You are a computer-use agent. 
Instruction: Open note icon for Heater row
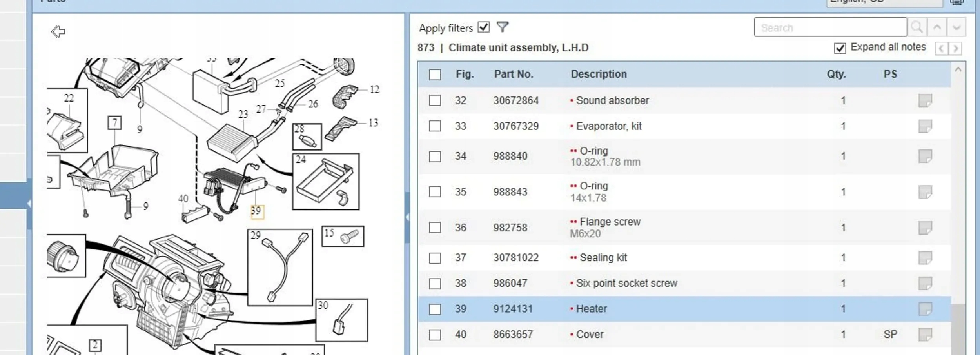point(925,309)
